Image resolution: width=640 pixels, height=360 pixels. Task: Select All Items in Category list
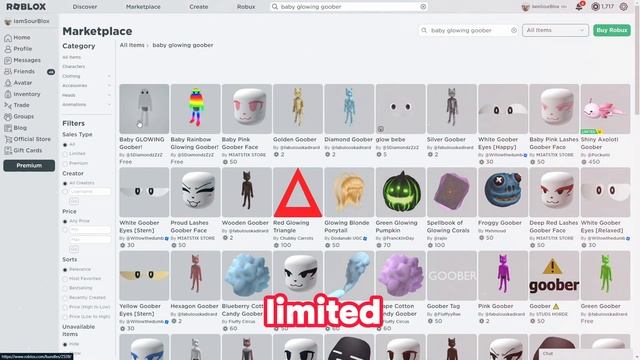pos(72,57)
